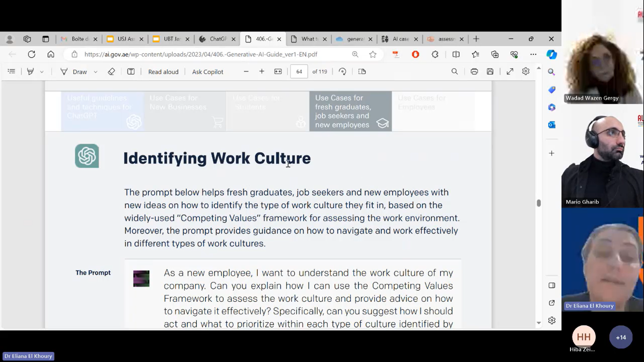
Task: Zoom out the PDF
Action: pyautogui.click(x=246, y=71)
